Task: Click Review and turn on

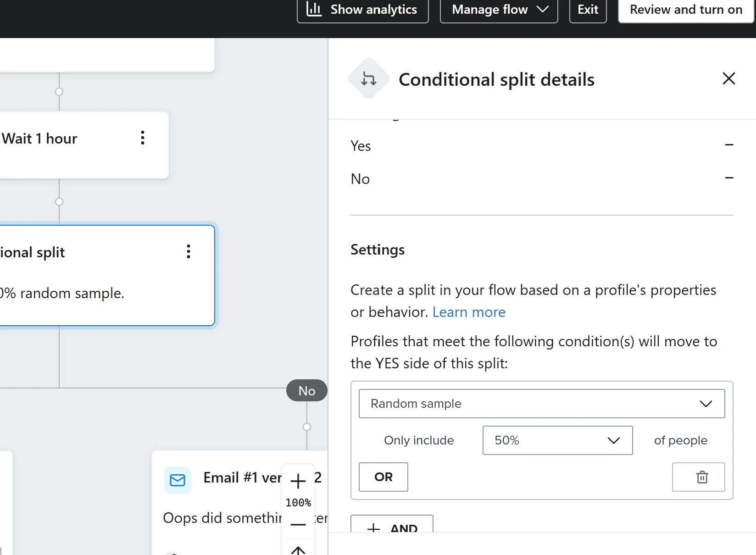Action: coord(686,10)
